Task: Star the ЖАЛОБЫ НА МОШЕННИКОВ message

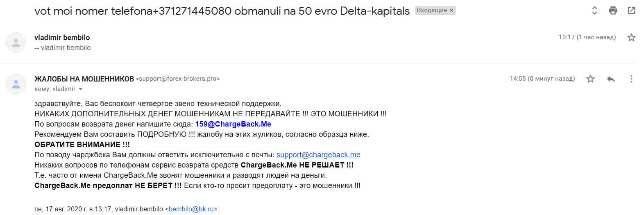Action: click(x=590, y=79)
